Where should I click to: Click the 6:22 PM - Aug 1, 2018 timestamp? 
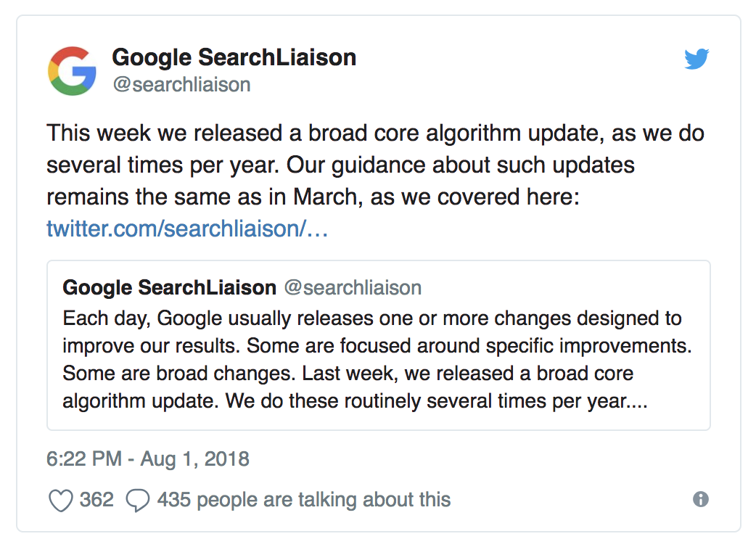point(148,458)
